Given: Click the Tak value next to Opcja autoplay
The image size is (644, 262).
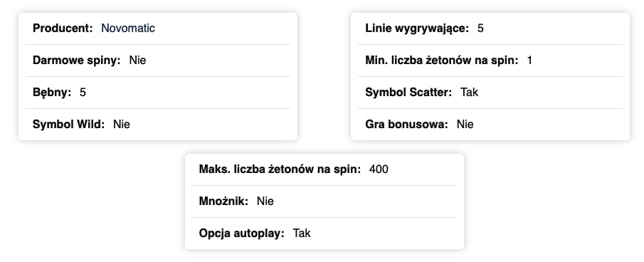Looking at the screenshot, I should point(302,234).
